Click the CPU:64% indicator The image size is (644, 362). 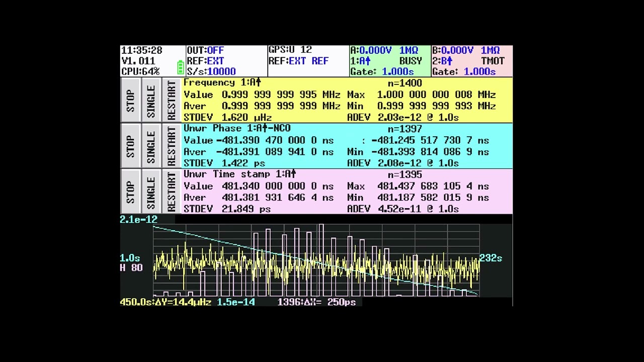coord(140,71)
